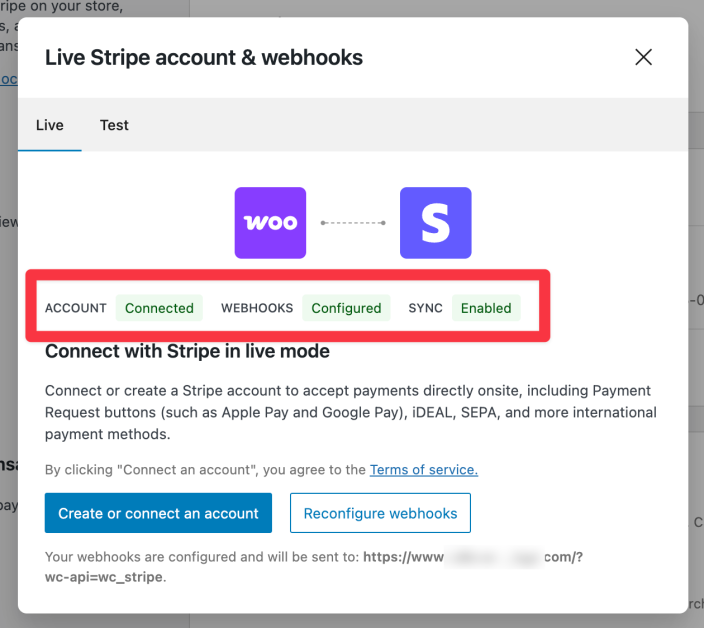Switch to the Test tab
The width and height of the screenshot is (704, 628).
point(114,125)
